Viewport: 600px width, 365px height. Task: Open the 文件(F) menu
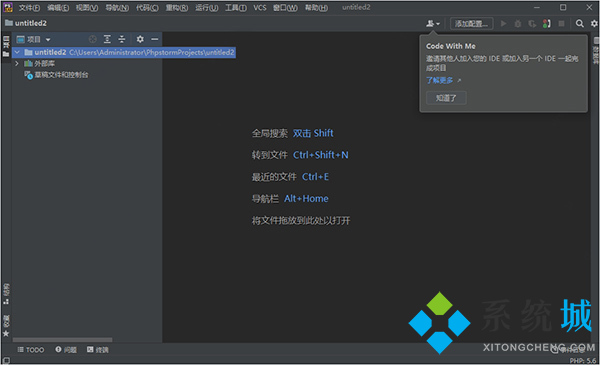pos(29,8)
